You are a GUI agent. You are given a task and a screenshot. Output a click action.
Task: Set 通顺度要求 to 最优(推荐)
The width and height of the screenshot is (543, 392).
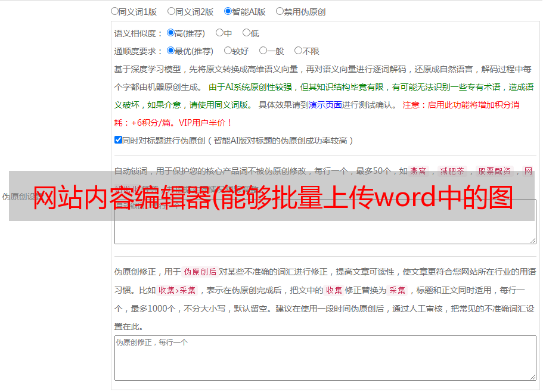point(170,51)
